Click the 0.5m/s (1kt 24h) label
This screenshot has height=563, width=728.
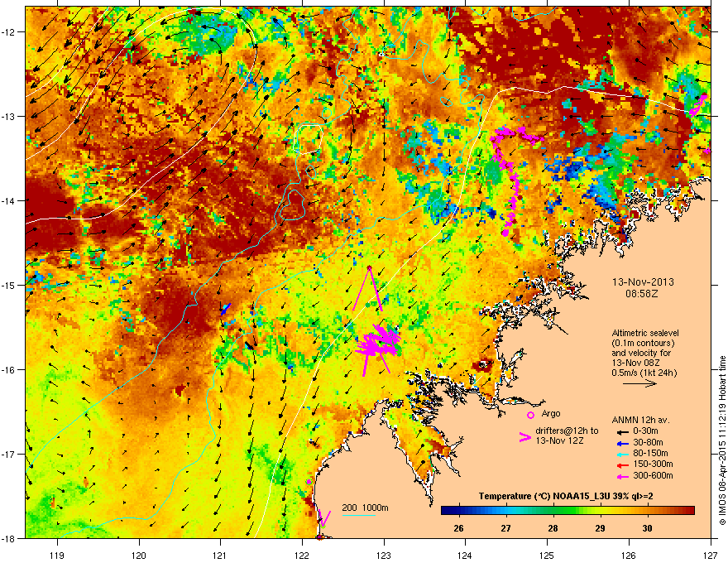pos(644,373)
